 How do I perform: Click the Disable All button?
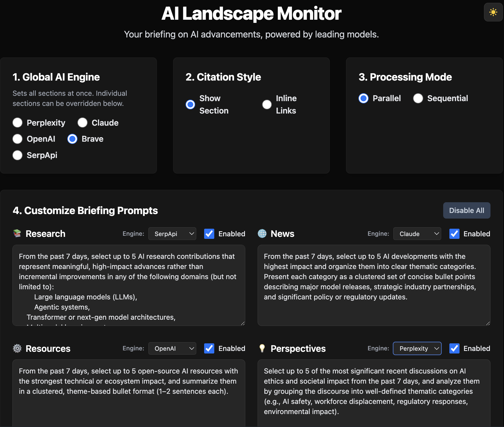pyautogui.click(x=467, y=210)
